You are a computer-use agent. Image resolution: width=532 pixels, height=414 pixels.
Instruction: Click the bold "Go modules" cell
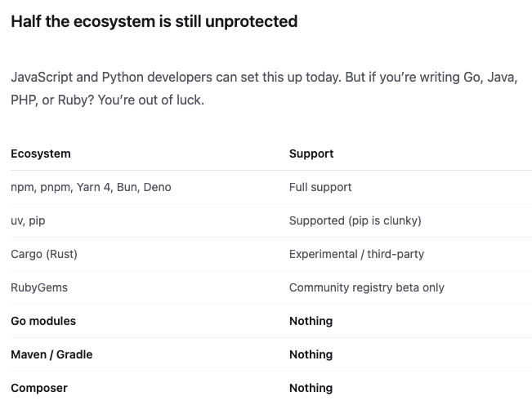point(43,321)
